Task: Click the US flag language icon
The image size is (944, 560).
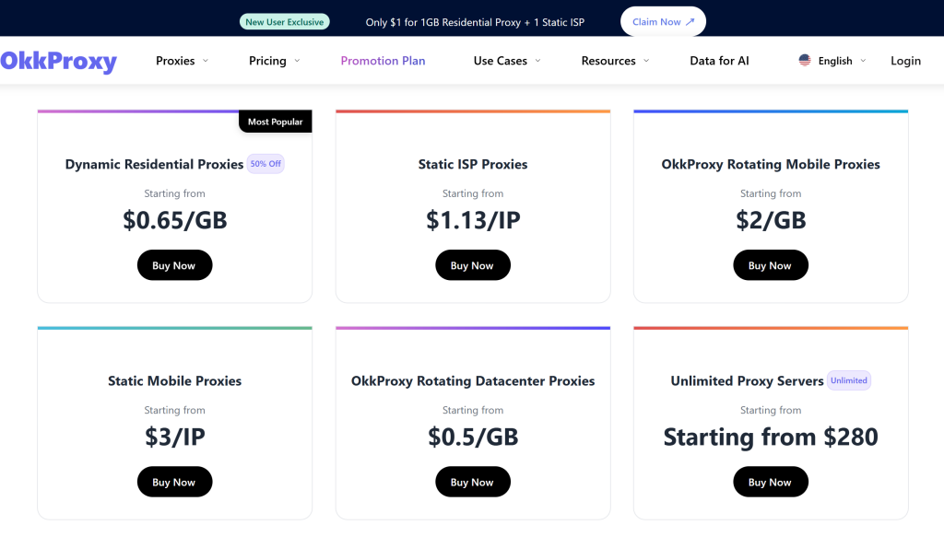Action: (x=805, y=61)
